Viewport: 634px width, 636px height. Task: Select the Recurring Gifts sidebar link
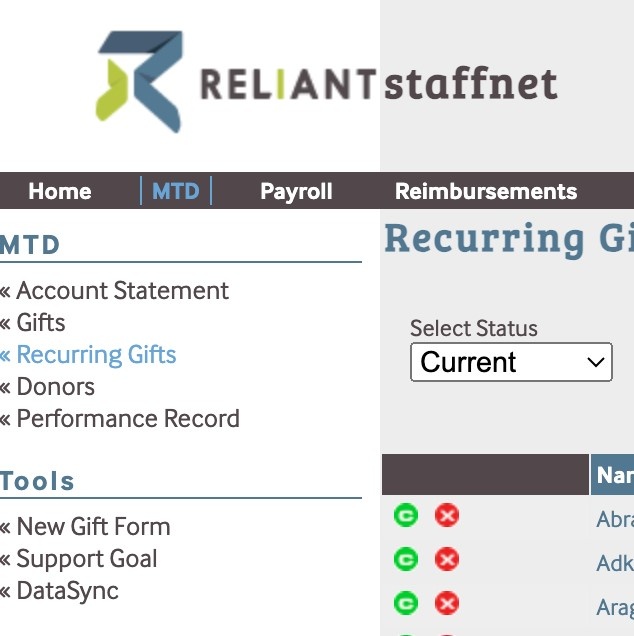tap(96, 355)
